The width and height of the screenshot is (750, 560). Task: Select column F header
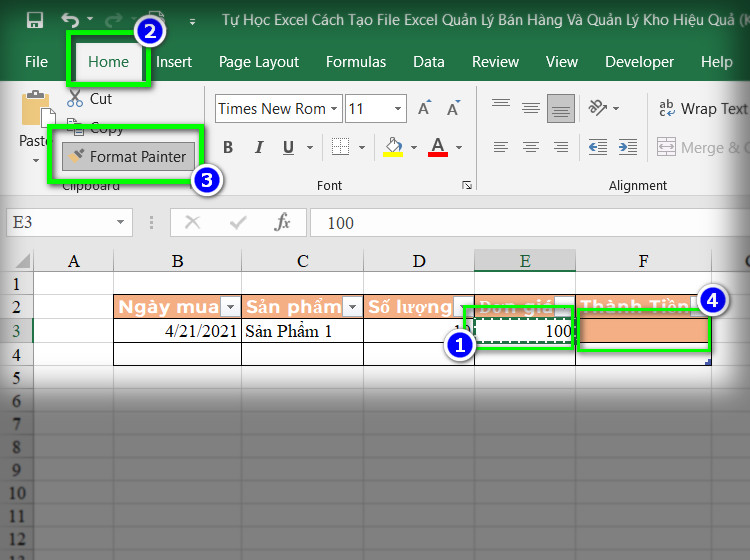(x=643, y=261)
